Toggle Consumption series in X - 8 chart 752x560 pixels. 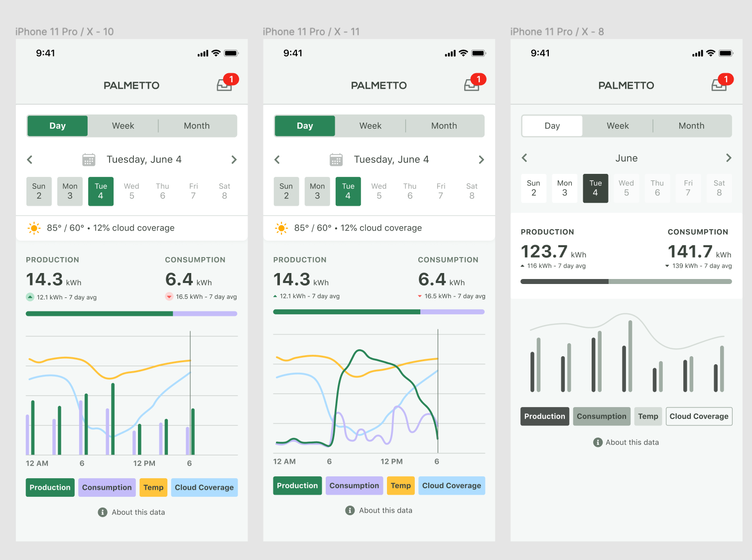[602, 417]
